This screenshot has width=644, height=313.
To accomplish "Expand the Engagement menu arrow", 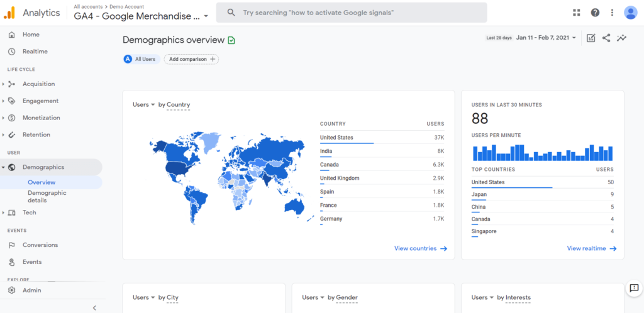I will [x=3, y=101].
